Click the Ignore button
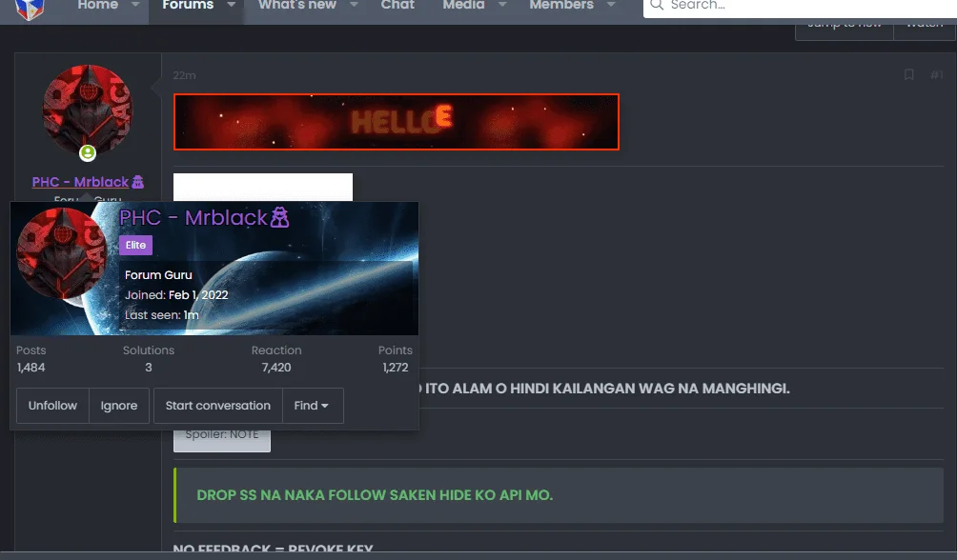Viewport: 957px width, 560px height. coord(119,406)
